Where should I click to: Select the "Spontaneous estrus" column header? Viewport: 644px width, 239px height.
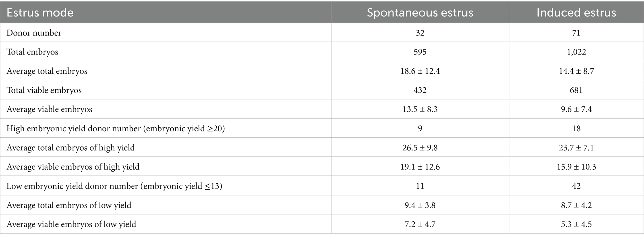click(x=420, y=13)
